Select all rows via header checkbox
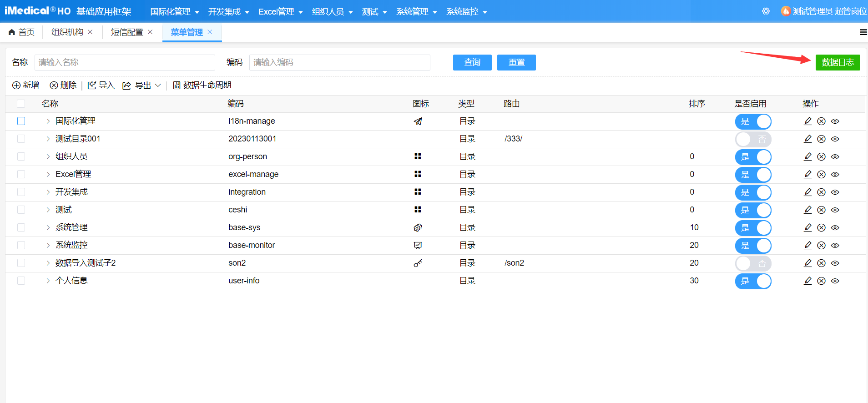 coord(21,104)
